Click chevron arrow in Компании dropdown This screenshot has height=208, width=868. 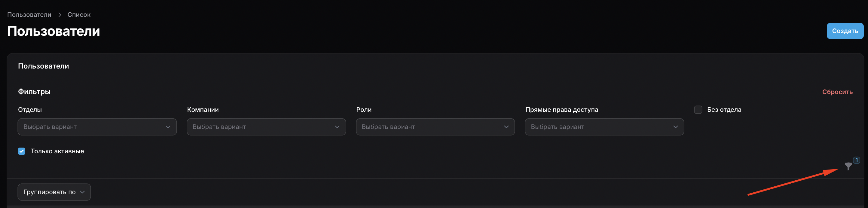point(337,127)
